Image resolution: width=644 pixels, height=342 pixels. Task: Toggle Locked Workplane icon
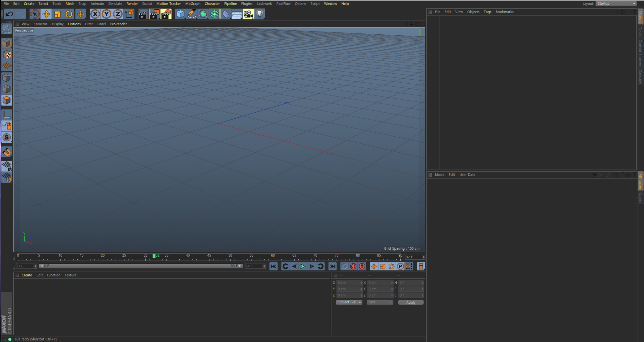pos(7,166)
